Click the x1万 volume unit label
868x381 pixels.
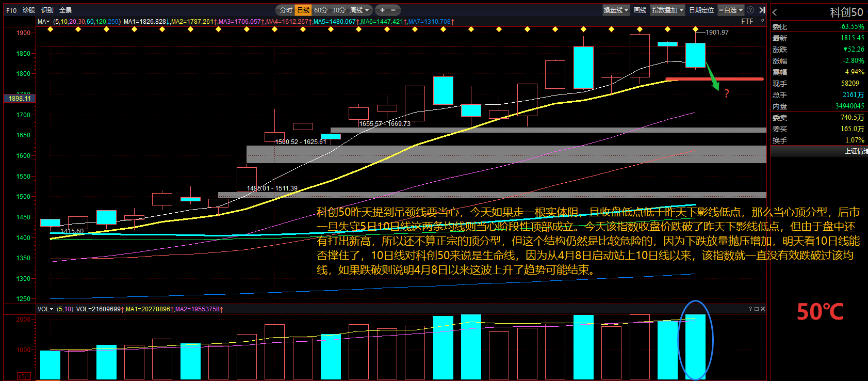24,376
